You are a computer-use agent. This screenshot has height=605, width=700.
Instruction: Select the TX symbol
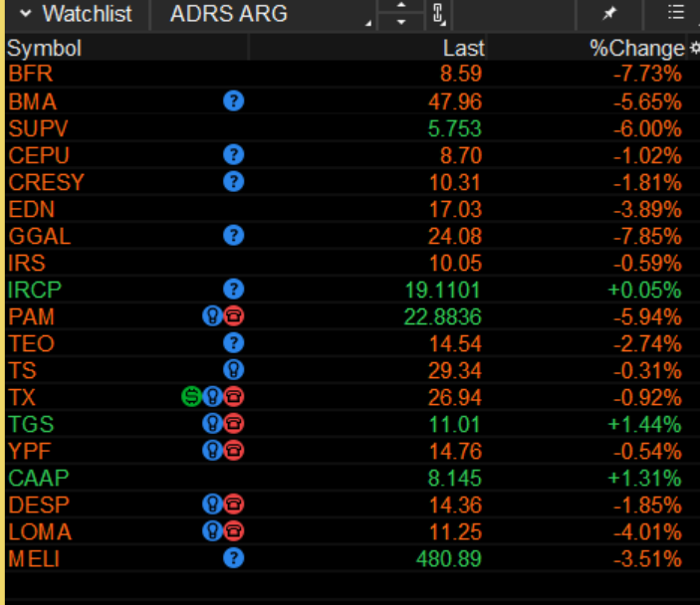click(x=22, y=398)
